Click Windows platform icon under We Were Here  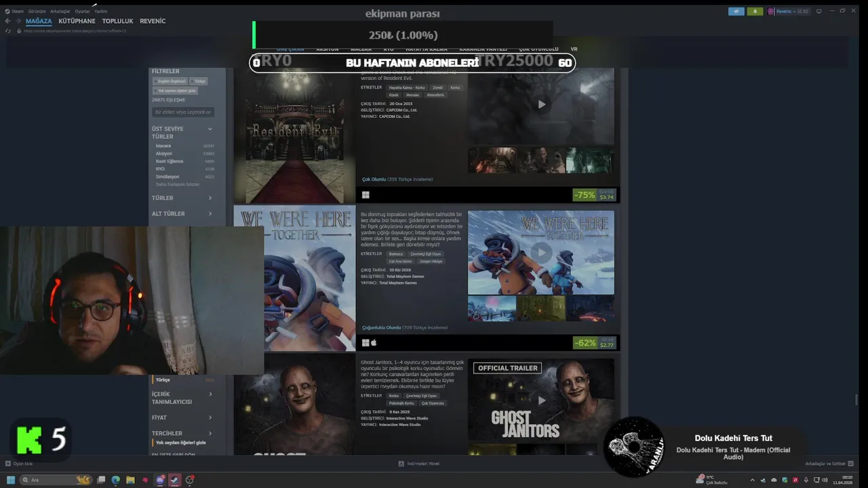366,343
